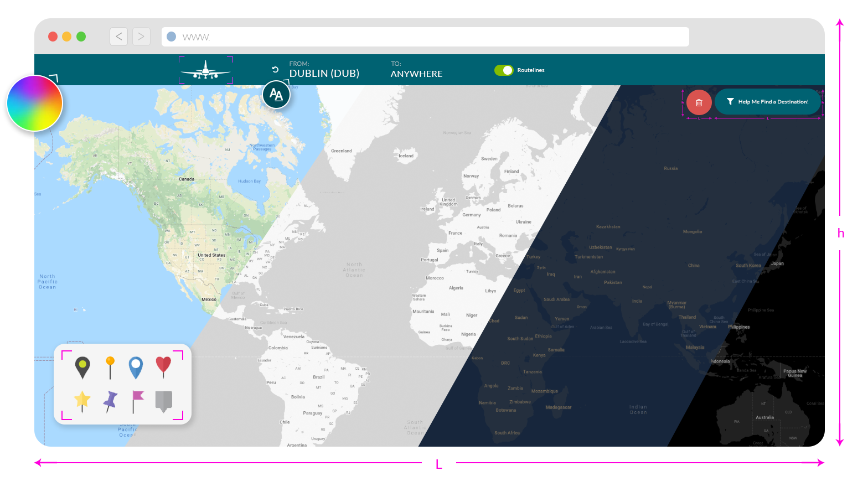
Task: Open the rainbow color wheel picker
Action: tap(34, 103)
